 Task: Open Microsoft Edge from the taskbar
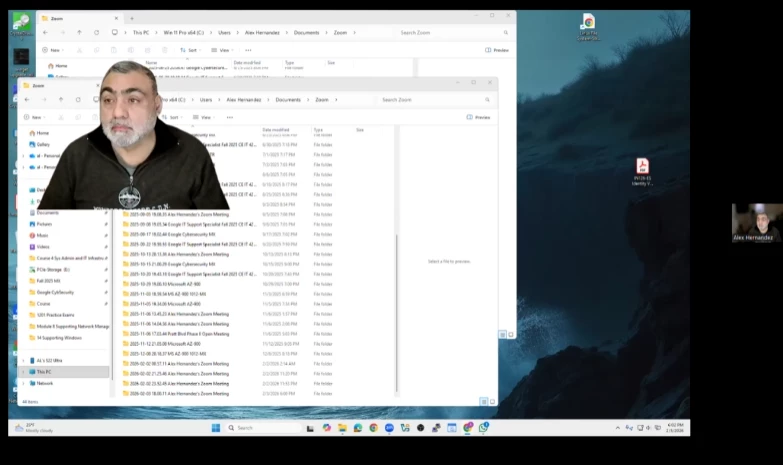point(358,428)
